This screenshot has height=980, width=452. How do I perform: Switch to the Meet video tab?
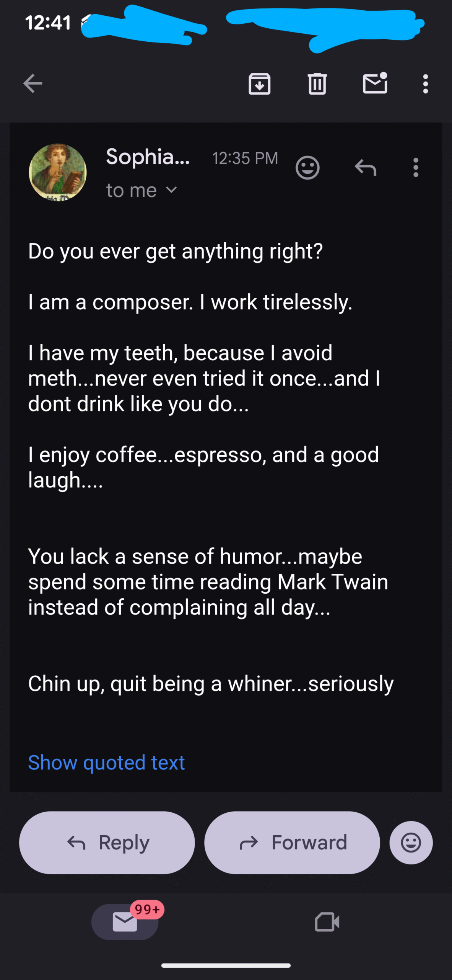327,922
